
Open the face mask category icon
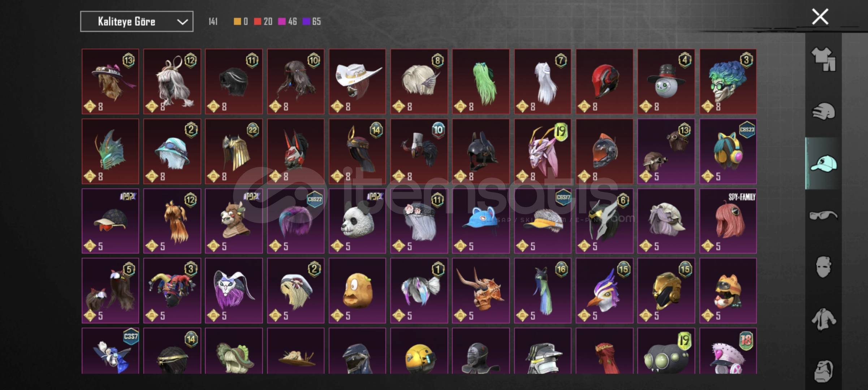[x=823, y=267]
